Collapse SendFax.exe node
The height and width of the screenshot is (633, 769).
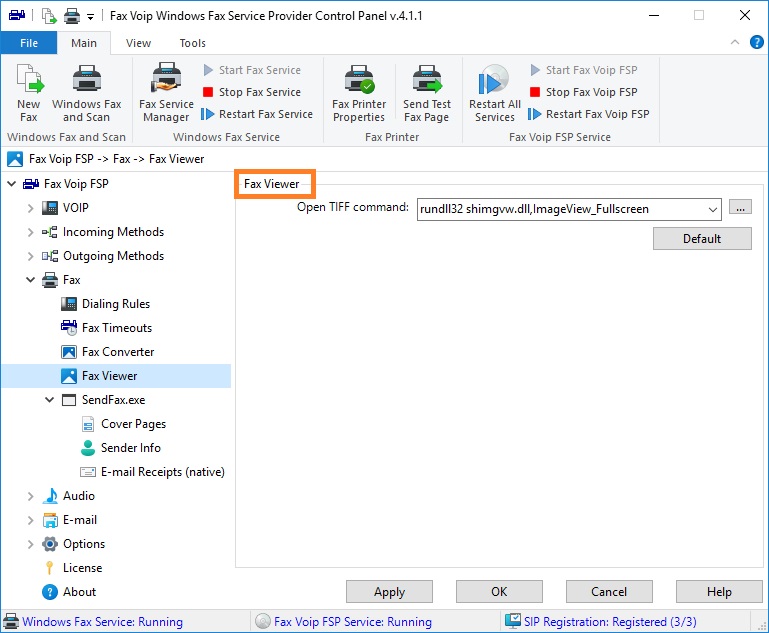(50, 400)
